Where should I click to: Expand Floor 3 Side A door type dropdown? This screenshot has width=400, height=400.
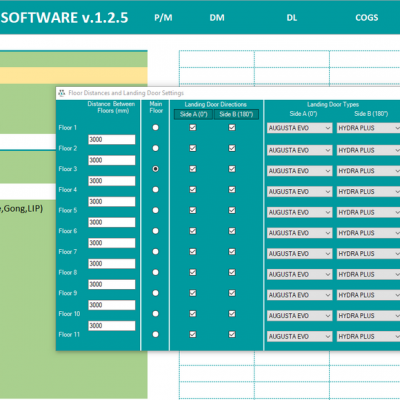tap(300, 171)
